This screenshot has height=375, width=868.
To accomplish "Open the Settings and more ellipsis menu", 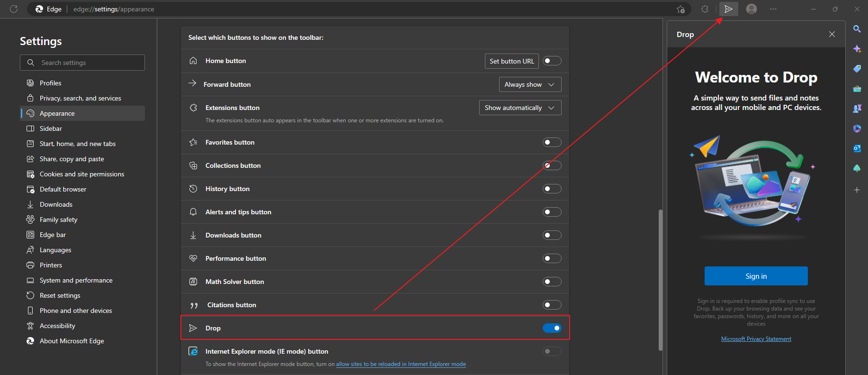I will pos(773,9).
